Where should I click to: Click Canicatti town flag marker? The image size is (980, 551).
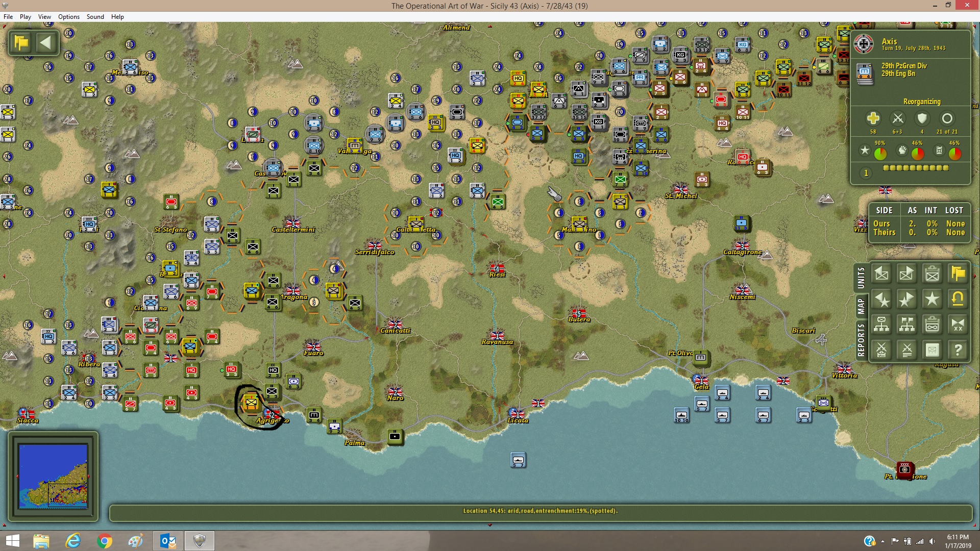click(395, 323)
